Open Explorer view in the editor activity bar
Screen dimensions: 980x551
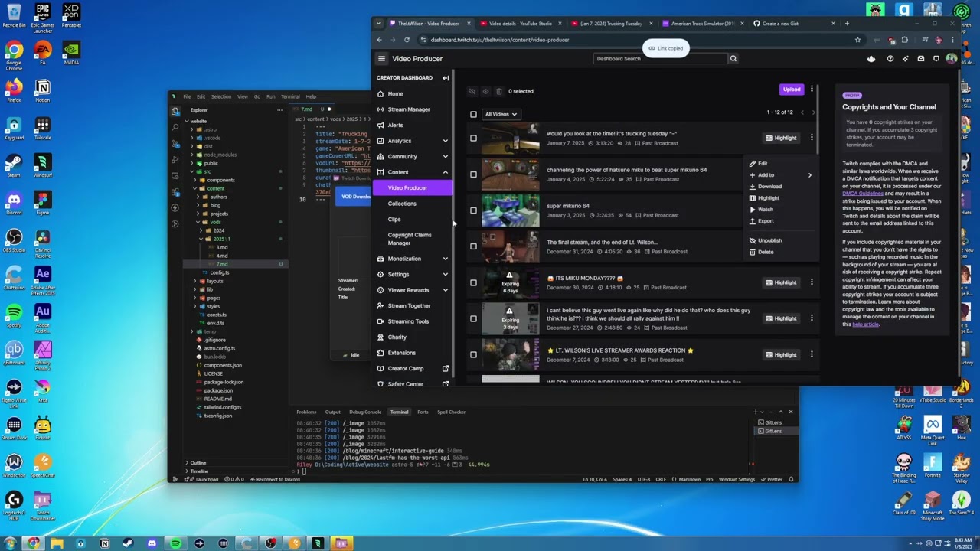[x=175, y=111]
